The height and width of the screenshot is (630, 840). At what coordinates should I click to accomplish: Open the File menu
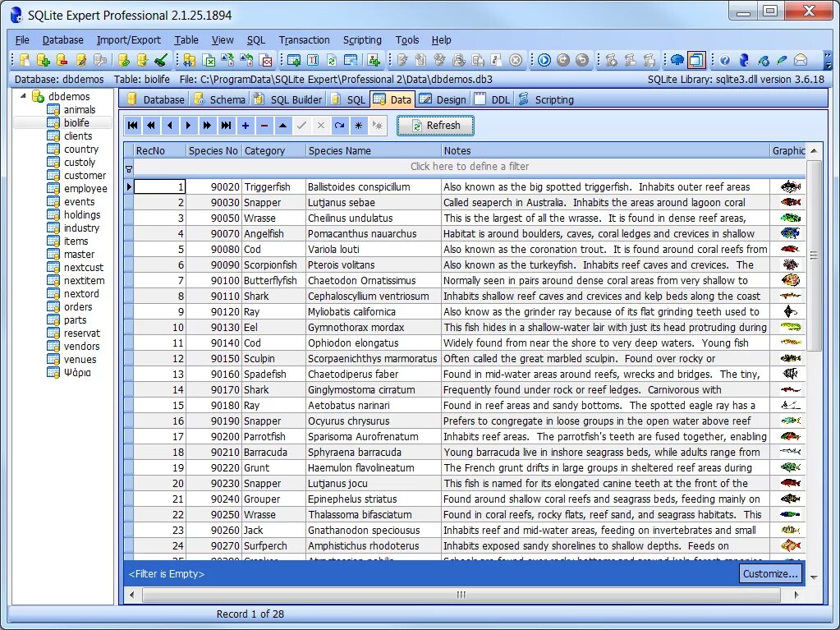[22, 40]
